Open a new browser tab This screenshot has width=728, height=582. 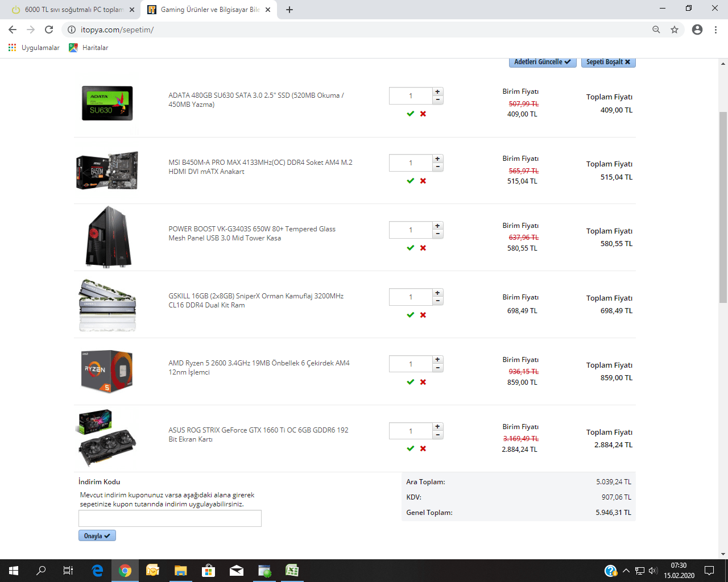[289, 10]
